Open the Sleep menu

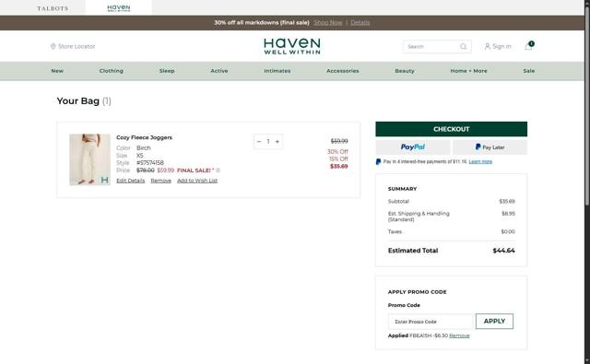pos(167,71)
